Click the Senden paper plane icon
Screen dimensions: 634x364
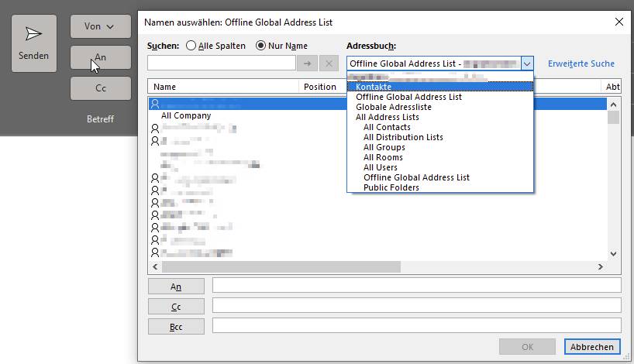point(33,34)
